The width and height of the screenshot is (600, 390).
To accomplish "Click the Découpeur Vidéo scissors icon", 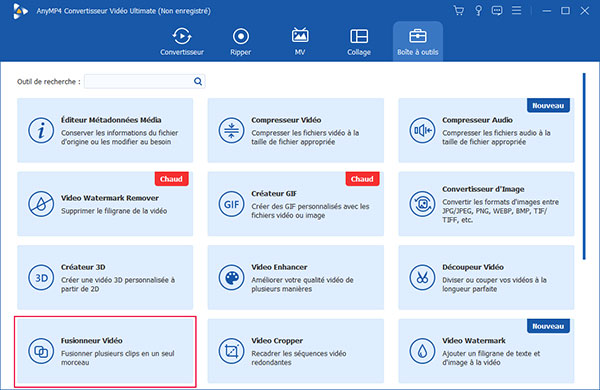I will coord(422,277).
